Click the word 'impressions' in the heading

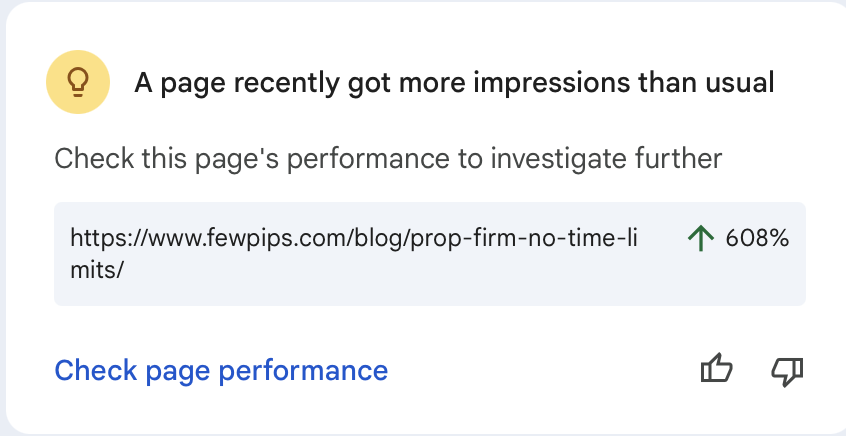559,85
